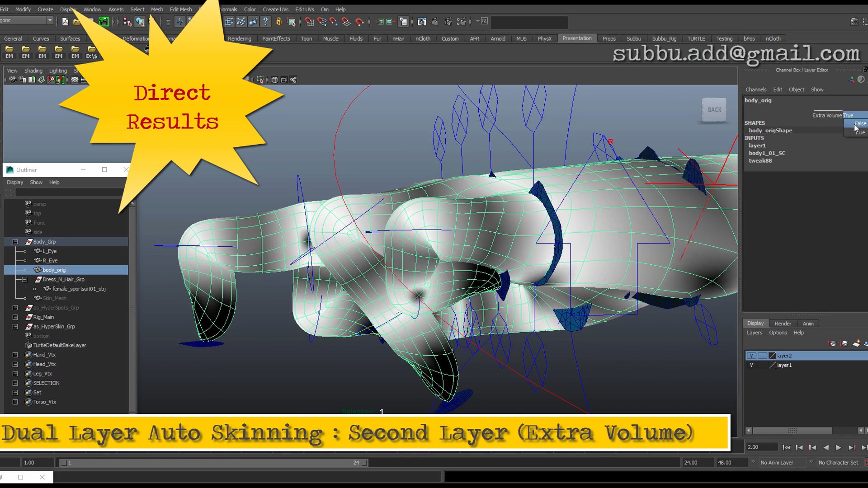Viewport: 868px width, 488px height.
Task: Click the green Save Scene icon
Action: coord(104,22)
